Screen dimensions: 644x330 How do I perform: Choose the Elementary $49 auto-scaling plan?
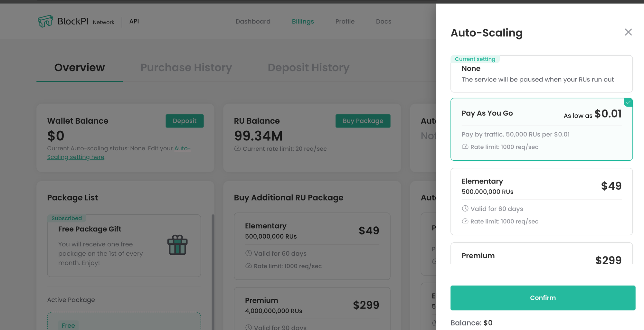click(x=541, y=201)
